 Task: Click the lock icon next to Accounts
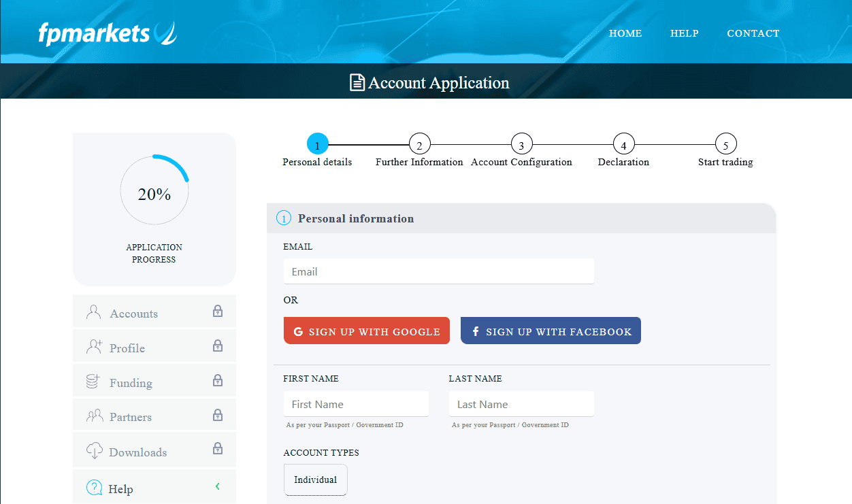(218, 312)
